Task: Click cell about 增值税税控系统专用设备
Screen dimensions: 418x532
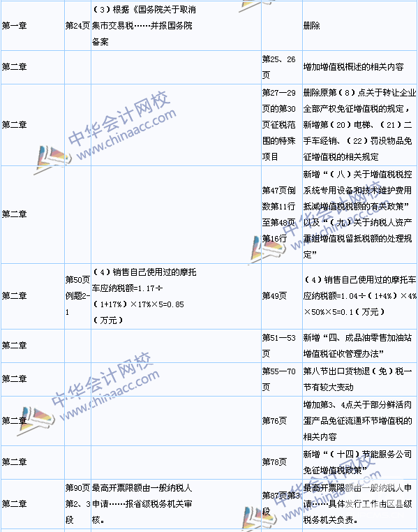Action: (359, 214)
